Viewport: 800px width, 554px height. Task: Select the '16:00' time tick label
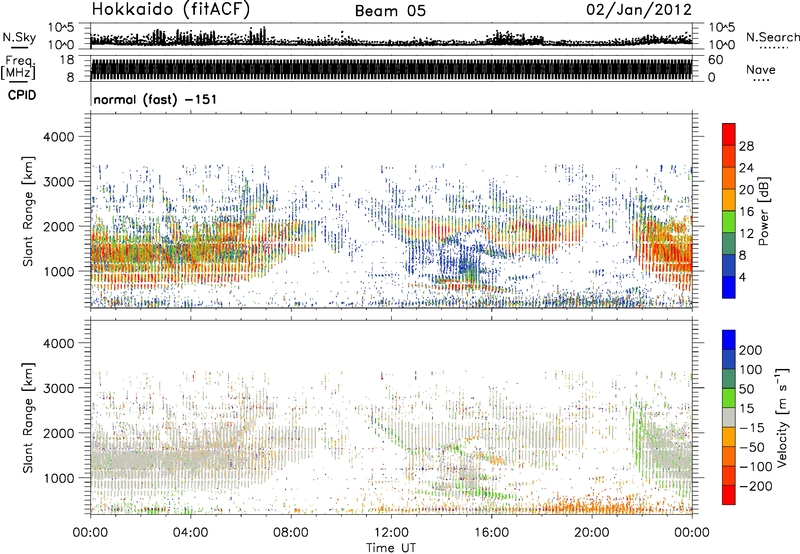click(491, 533)
